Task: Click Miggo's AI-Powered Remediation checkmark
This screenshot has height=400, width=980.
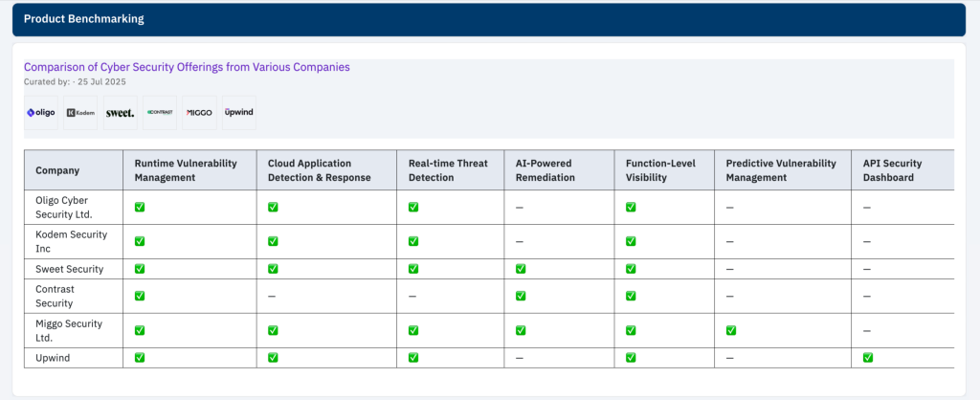Action: [x=521, y=330]
